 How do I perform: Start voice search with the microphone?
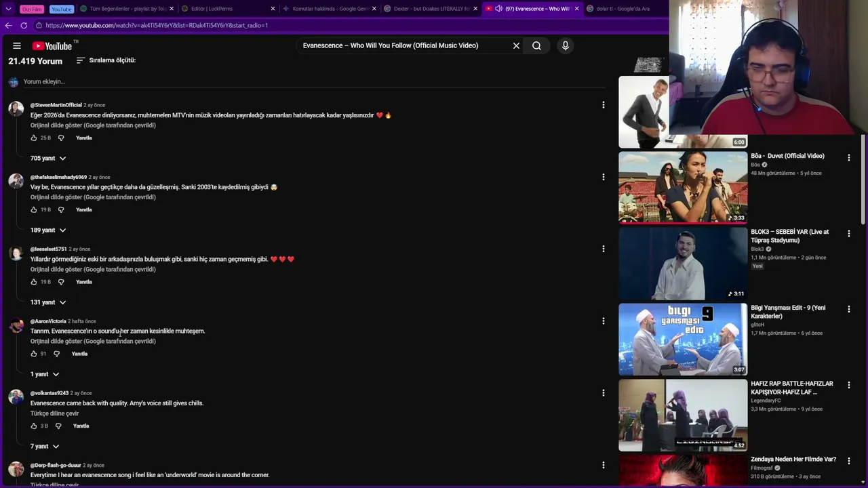pos(566,45)
